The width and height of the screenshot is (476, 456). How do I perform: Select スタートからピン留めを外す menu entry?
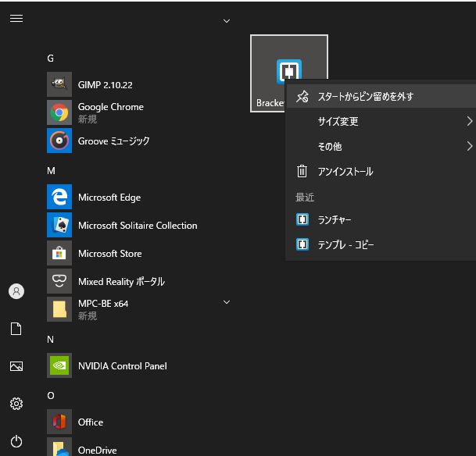(x=381, y=96)
